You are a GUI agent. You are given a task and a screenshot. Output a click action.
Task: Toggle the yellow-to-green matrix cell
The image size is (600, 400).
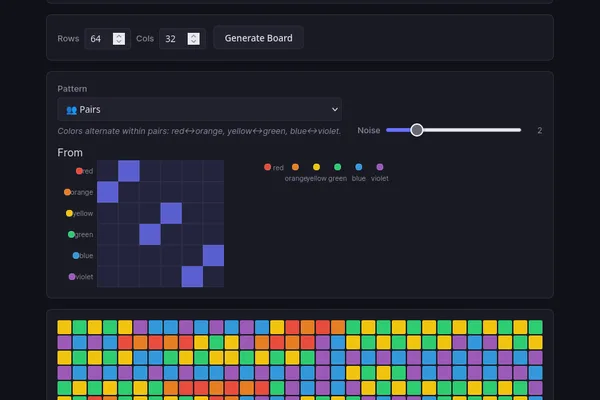tap(171, 213)
